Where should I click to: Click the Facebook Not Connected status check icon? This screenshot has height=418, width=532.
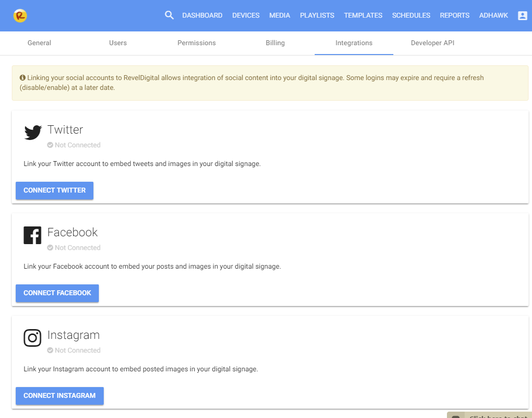click(x=50, y=248)
